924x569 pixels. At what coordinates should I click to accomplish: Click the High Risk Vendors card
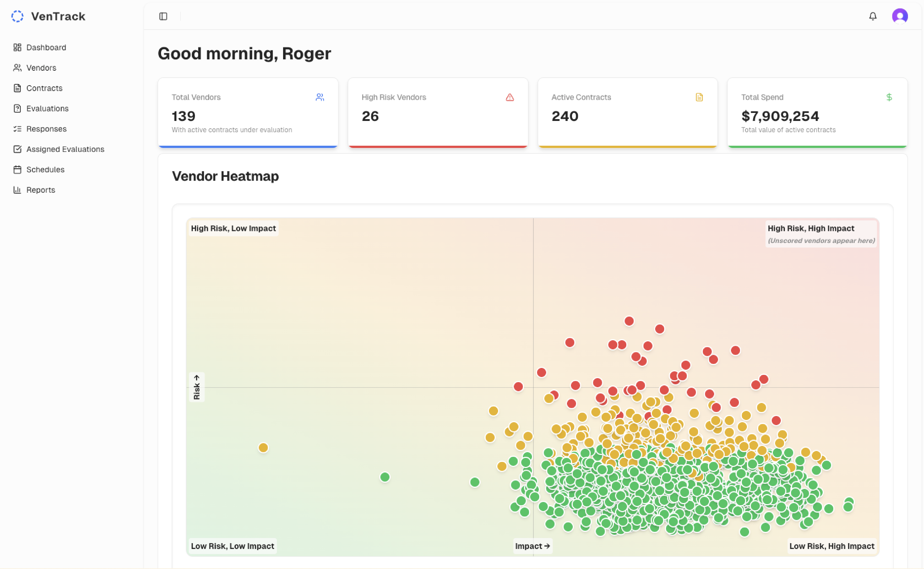(x=438, y=112)
